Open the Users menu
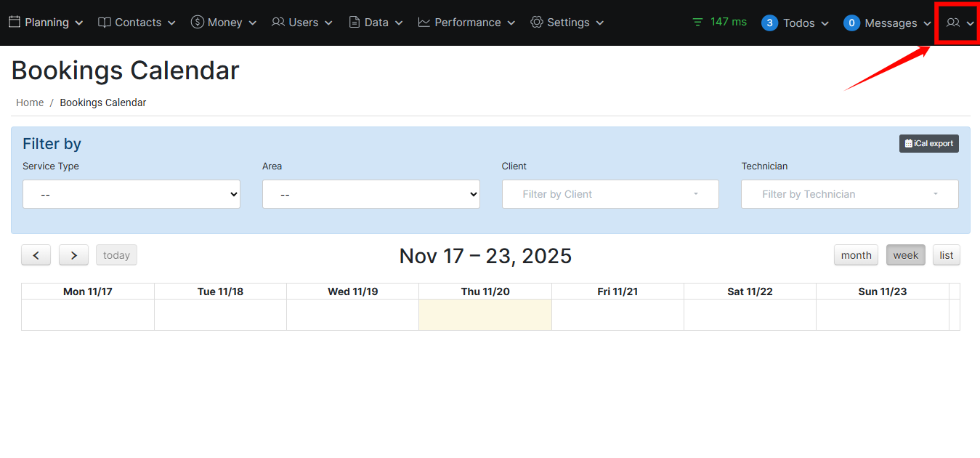This screenshot has height=458, width=980. click(302, 23)
